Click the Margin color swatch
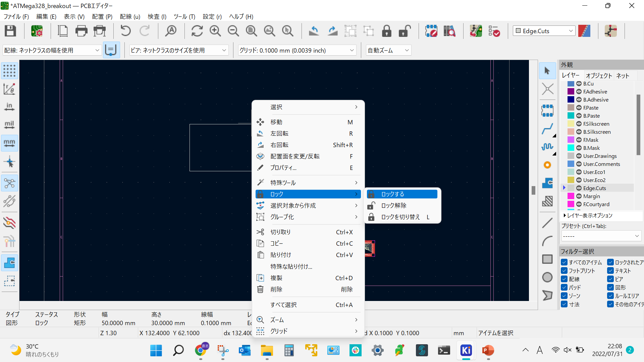The image size is (644, 362). point(571,196)
